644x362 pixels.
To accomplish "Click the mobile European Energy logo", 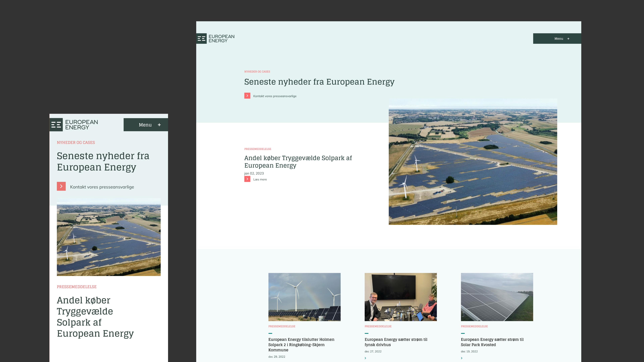I will point(74,125).
